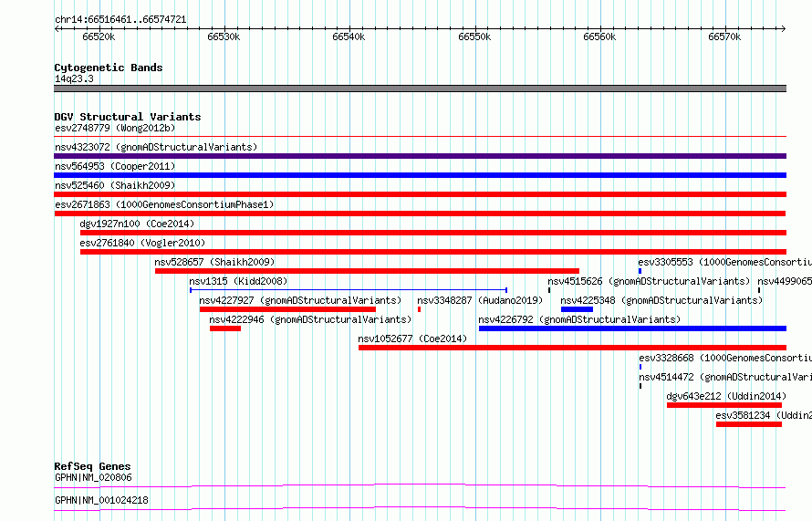Click the chr14:66516461..66574721 coordinate text
The height and width of the screenshot is (521, 812).
120,20
